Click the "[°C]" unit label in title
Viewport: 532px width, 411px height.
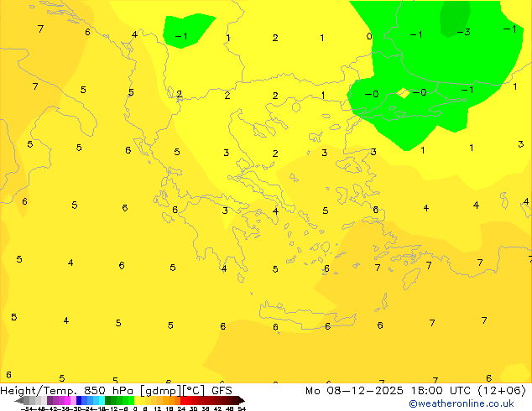coord(194,391)
